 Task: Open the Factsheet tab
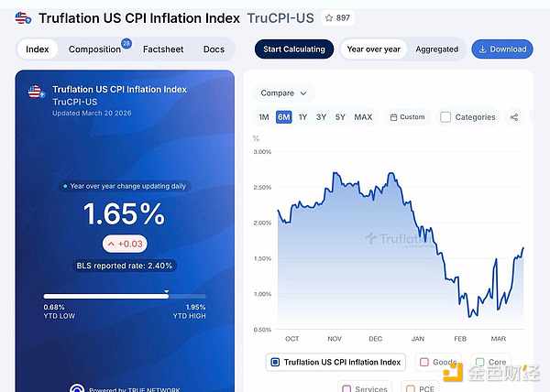coord(163,49)
